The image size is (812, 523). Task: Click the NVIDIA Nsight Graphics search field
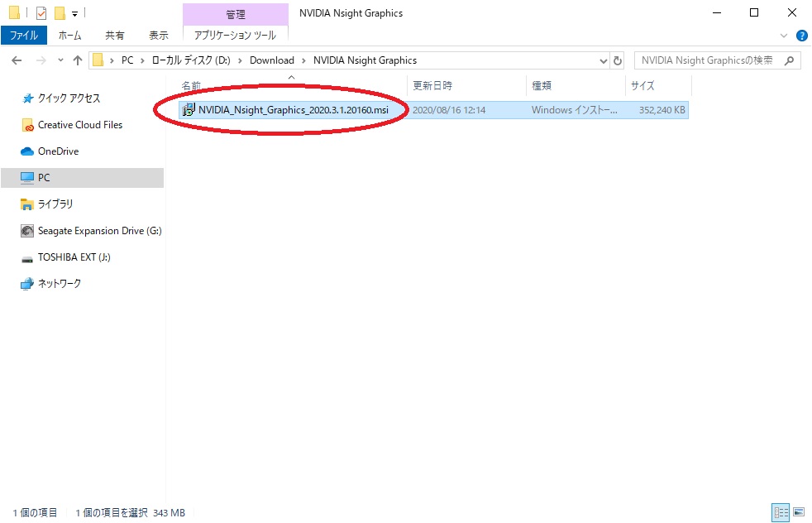[x=717, y=60]
